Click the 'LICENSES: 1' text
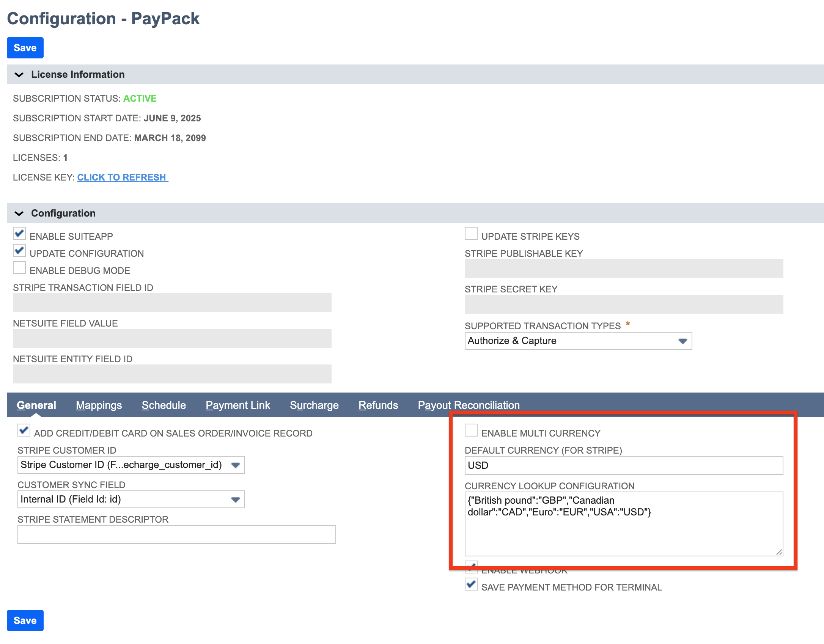The image size is (824, 644). click(40, 157)
